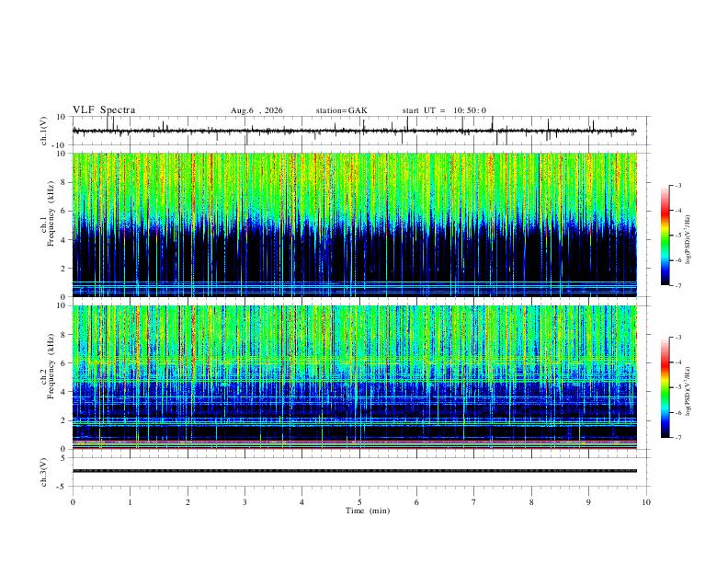Click the 7 minute tick label
The height and width of the screenshot is (563, 728).
[x=474, y=502]
